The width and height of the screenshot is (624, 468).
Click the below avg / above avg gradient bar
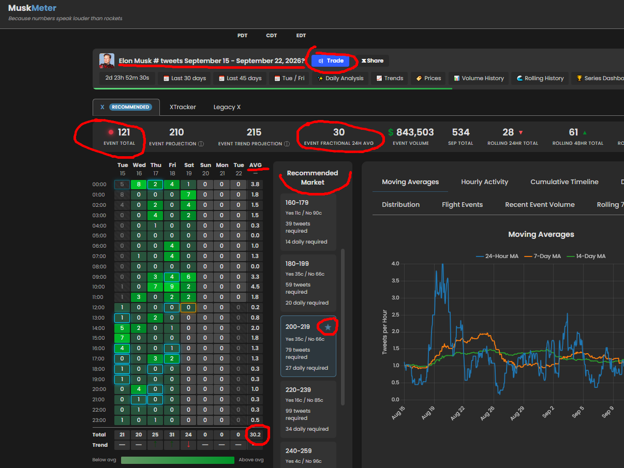coord(177,460)
